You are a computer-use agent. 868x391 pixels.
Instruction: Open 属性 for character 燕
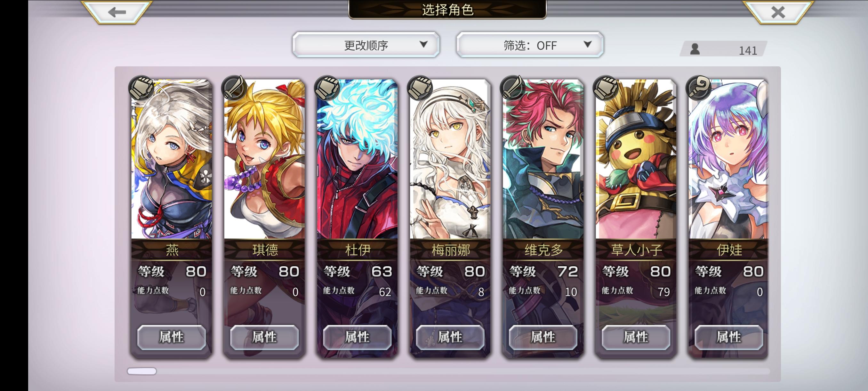click(x=172, y=337)
